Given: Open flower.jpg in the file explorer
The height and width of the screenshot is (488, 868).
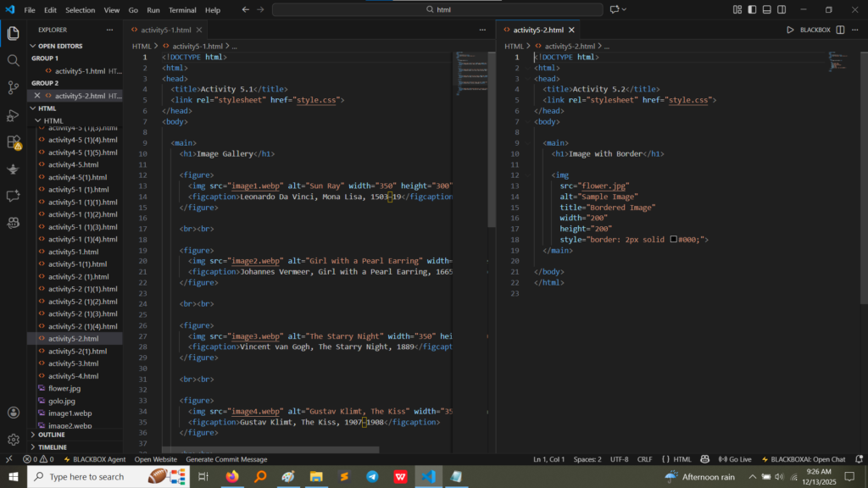Looking at the screenshot, I should pos(64,388).
